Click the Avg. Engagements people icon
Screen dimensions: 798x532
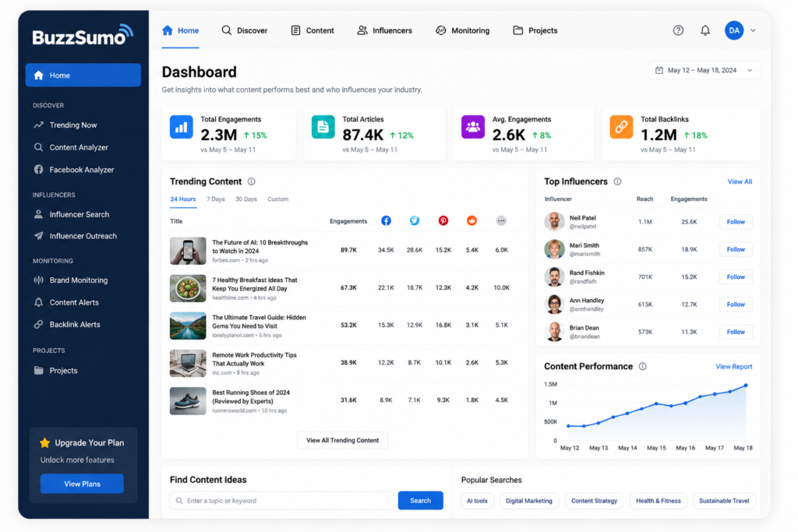pyautogui.click(x=473, y=127)
